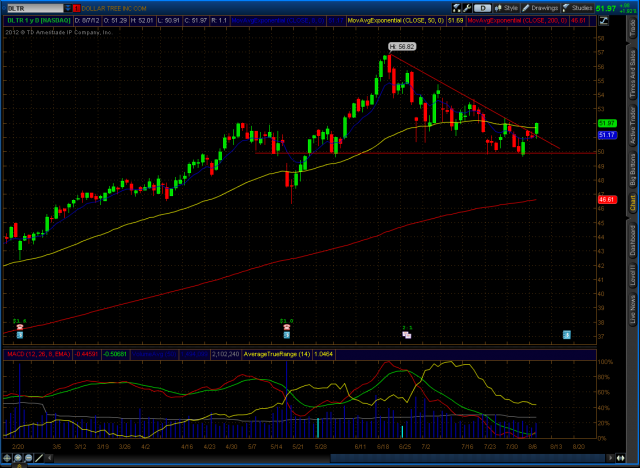
Task: Click the split event icon near 6/25
Action: [407, 335]
